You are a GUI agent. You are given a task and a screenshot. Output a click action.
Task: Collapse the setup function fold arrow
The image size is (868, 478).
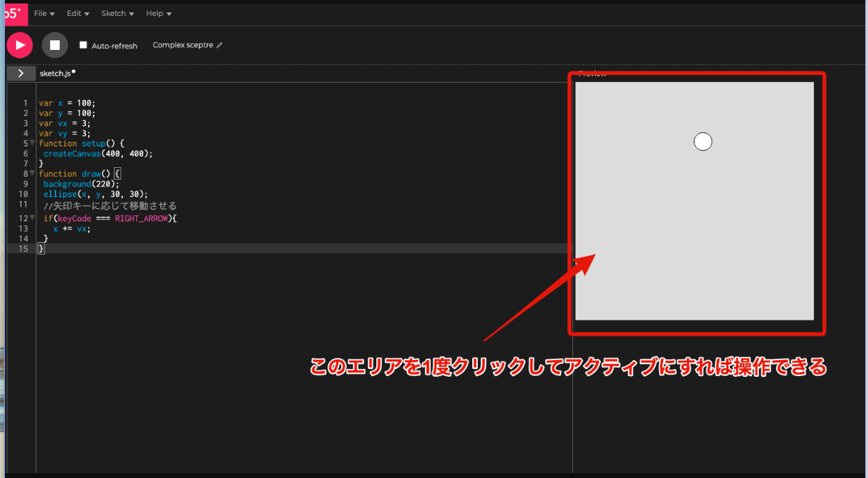coord(33,142)
